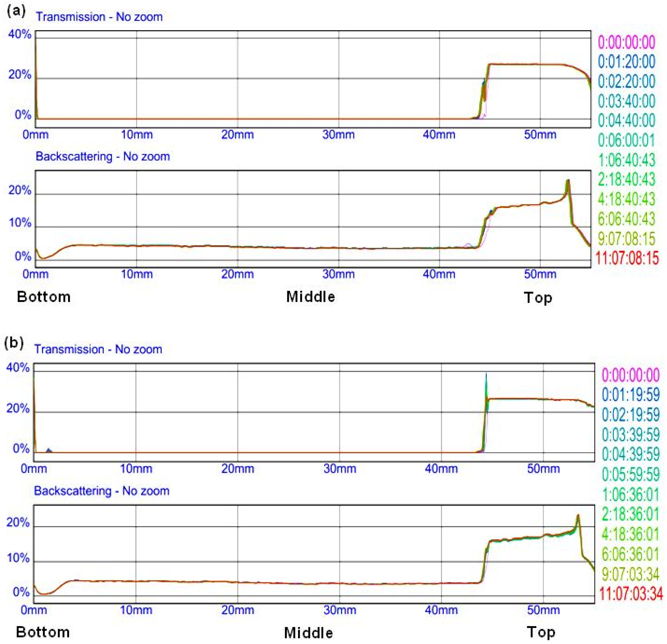The height and width of the screenshot is (644, 667).
Task: Click the 'Bottom' label under panel (a)
Action: coord(44,297)
